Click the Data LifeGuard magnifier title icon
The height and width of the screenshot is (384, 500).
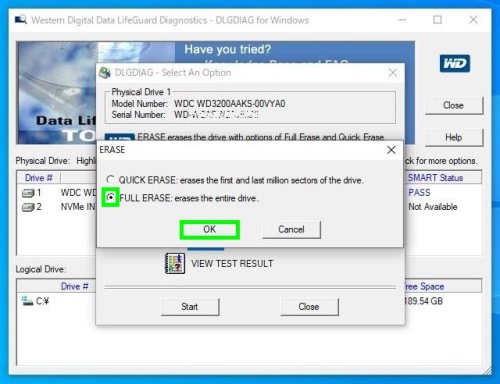[21, 20]
